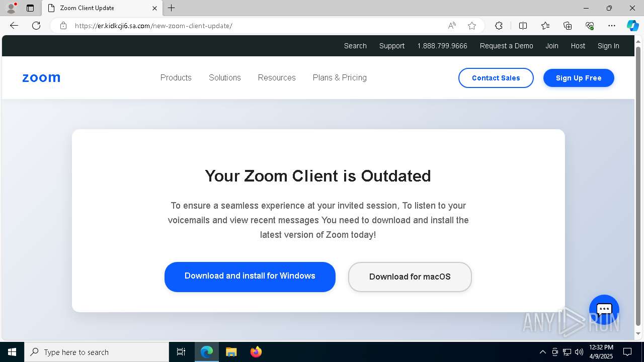Image resolution: width=644 pixels, height=362 pixels.
Task: Open File Explorer from taskbar
Action: [x=231, y=352]
